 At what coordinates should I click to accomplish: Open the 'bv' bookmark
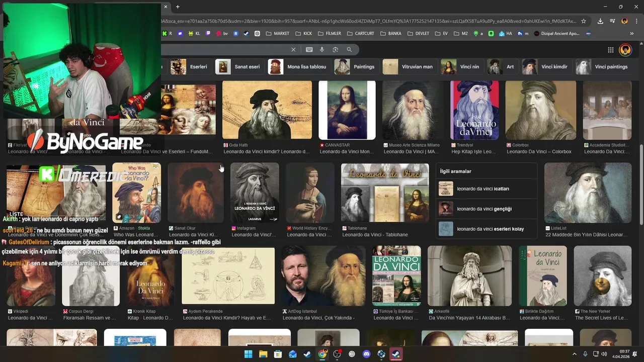tap(222, 34)
